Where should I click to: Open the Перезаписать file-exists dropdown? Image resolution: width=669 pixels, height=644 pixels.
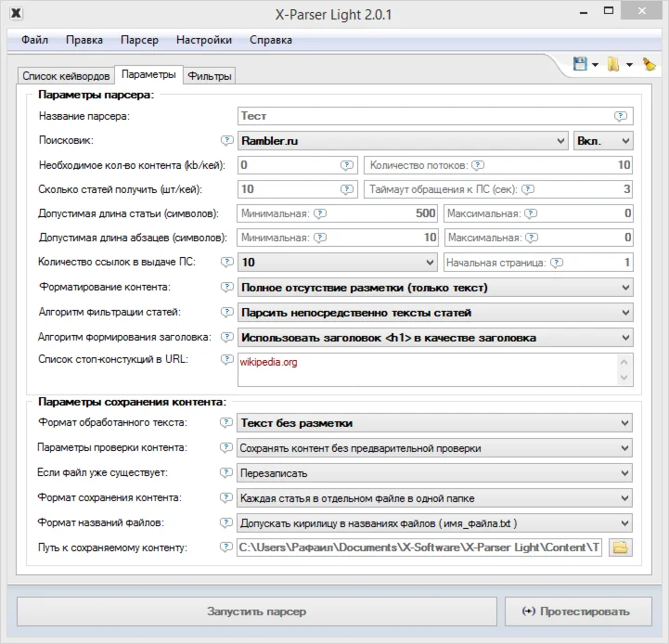point(434,472)
